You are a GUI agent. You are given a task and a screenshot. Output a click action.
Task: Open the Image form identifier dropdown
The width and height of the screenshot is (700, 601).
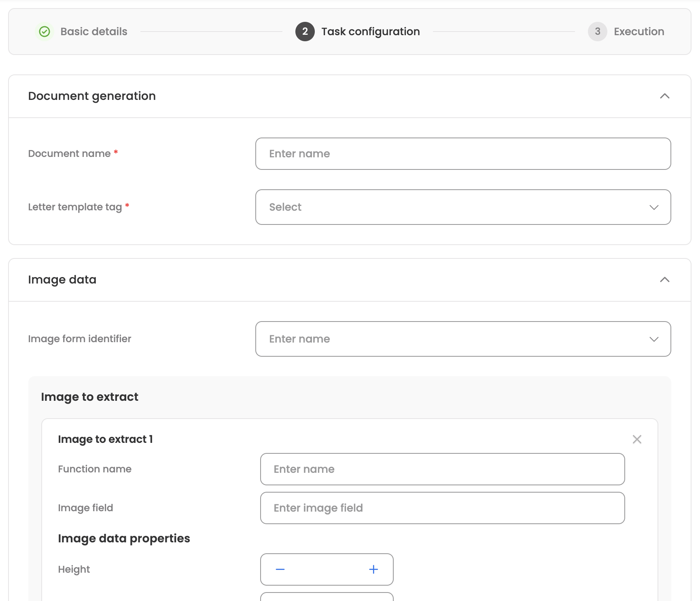pos(462,339)
